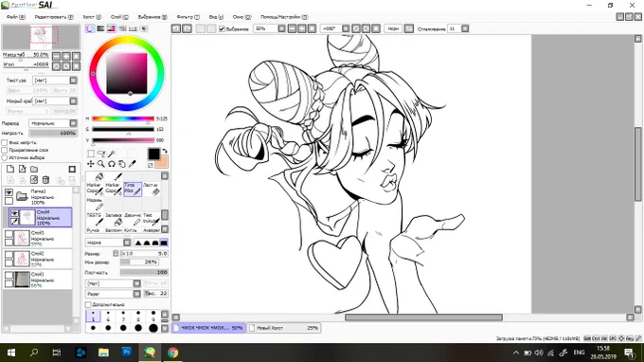This screenshot has width=644, height=362.
Task: Hide the Слой4 layer
Action: [x=14, y=213]
